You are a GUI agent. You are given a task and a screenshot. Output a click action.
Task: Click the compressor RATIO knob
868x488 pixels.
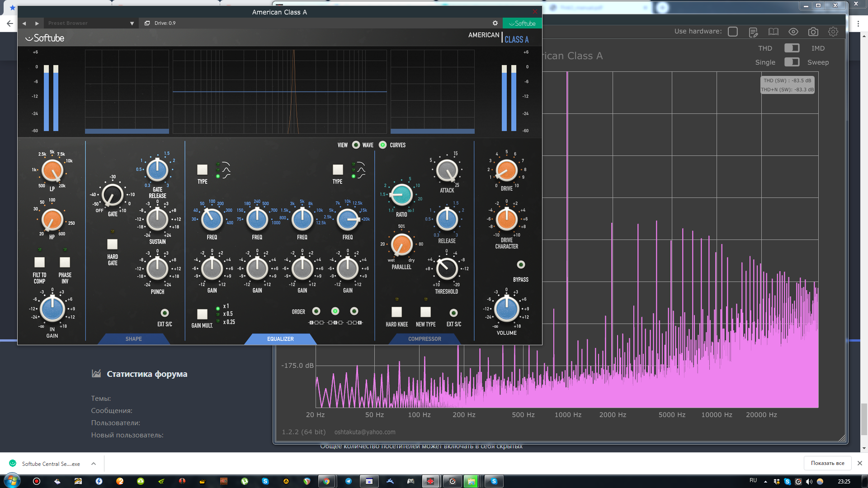(401, 195)
